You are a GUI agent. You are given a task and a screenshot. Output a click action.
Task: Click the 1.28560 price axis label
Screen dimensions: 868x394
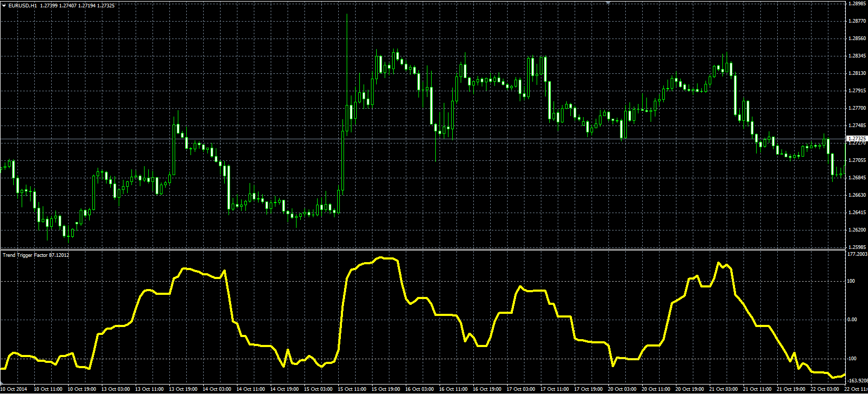[857, 39]
